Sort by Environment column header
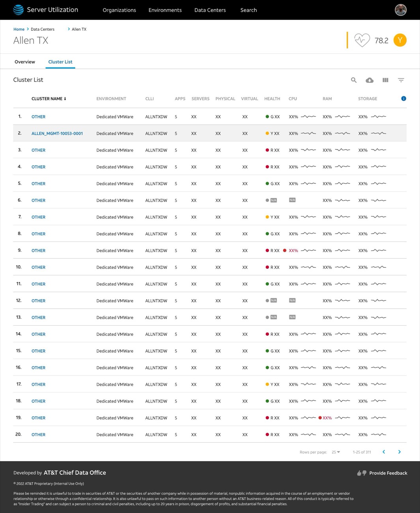The height and width of the screenshot is (513, 420). point(111,99)
